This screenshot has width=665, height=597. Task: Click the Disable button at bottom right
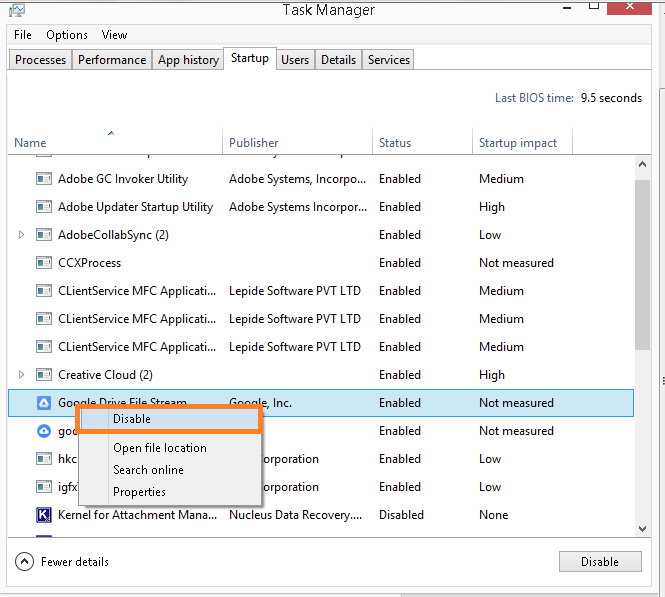600,561
